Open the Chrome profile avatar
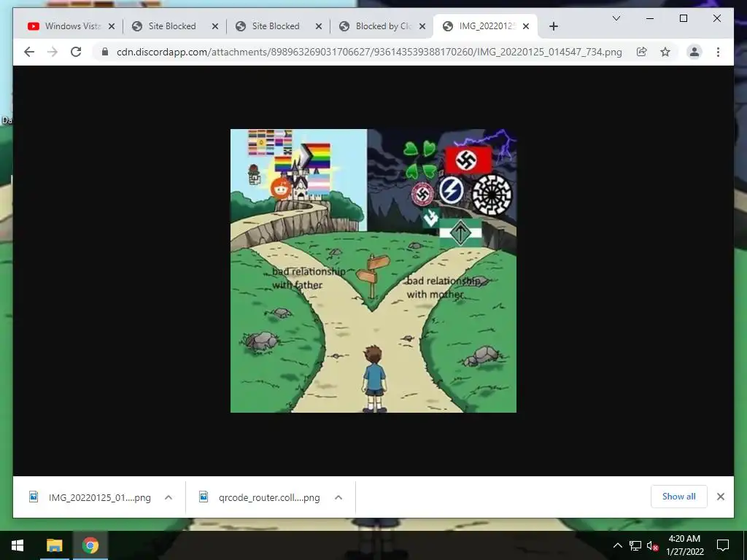Screen dimensions: 747x560 click(x=694, y=52)
